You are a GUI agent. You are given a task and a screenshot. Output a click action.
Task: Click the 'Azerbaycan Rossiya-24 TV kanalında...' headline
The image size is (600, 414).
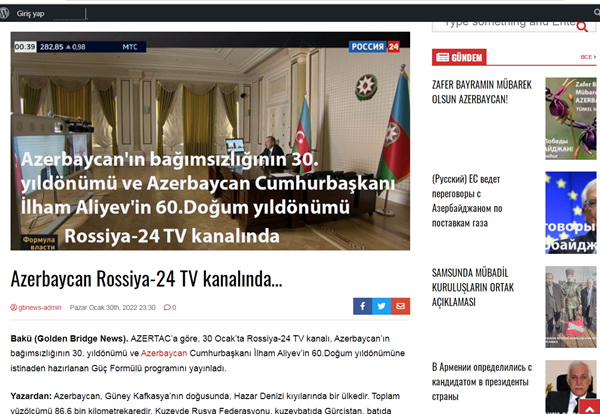point(146,279)
